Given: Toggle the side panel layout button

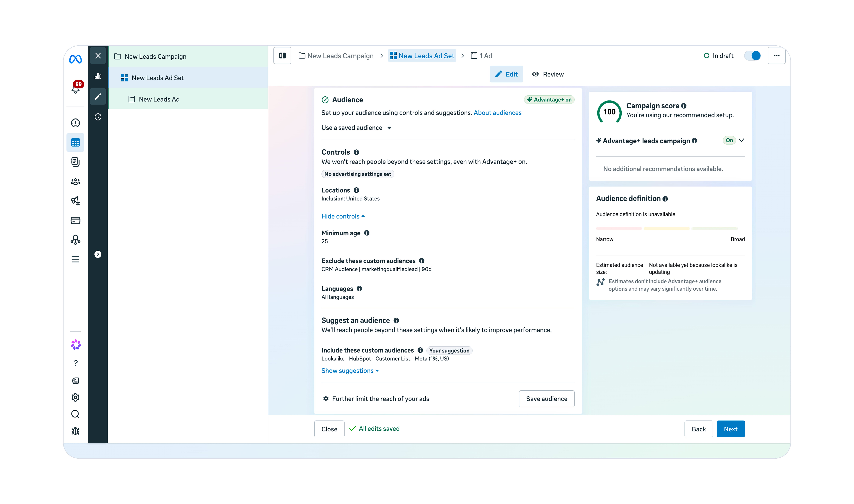Looking at the screenshot, I should click(282, 56).
